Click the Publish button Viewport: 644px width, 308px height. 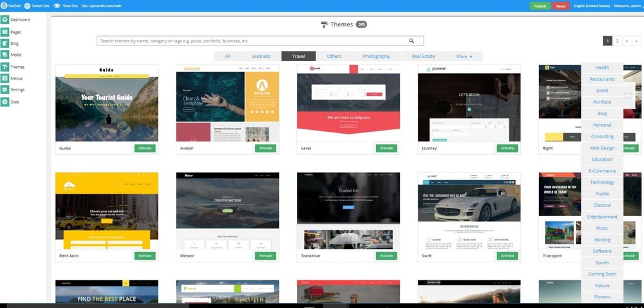pyautogui.click(x=540, y=6)
